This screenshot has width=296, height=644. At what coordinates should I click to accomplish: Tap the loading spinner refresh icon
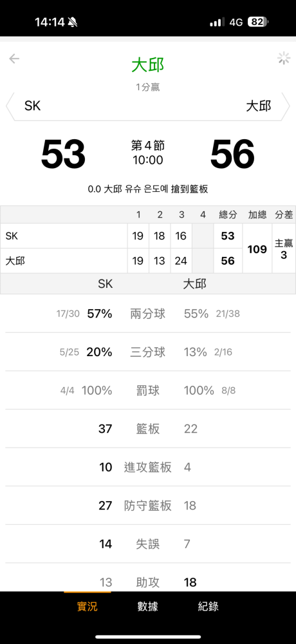pyautogui.click(x=284, y=59)
